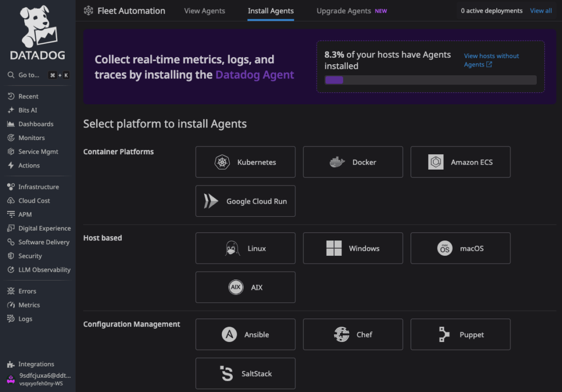Click the Infrastructure icon in sidebar

11,187
